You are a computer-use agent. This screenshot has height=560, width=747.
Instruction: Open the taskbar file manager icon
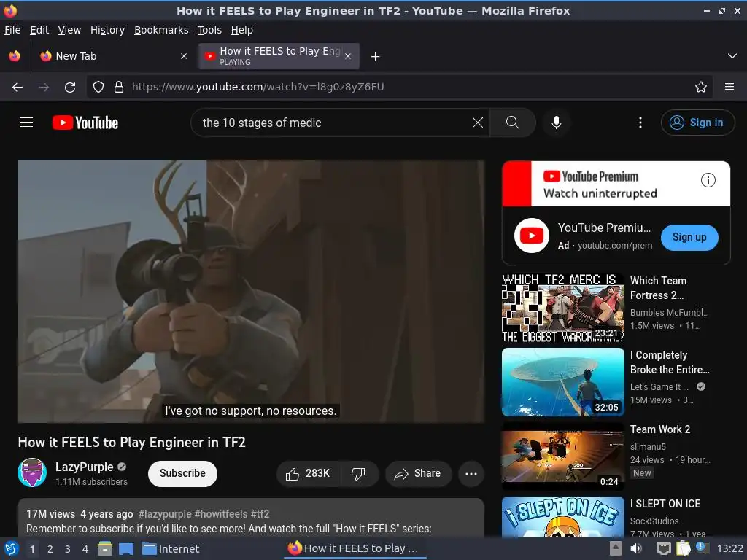105,548
